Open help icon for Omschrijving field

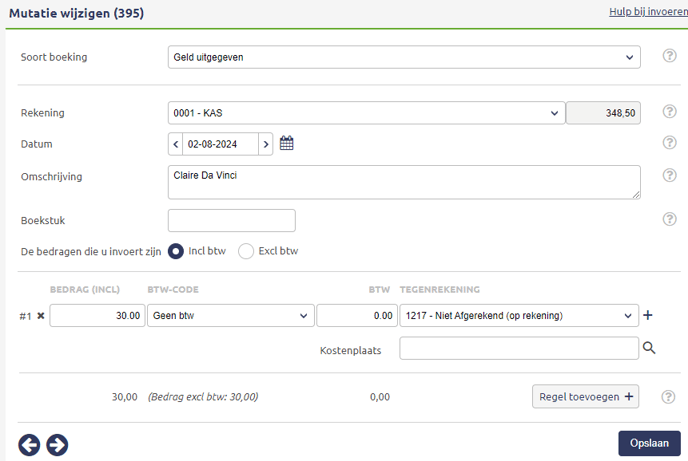[670, 176]
